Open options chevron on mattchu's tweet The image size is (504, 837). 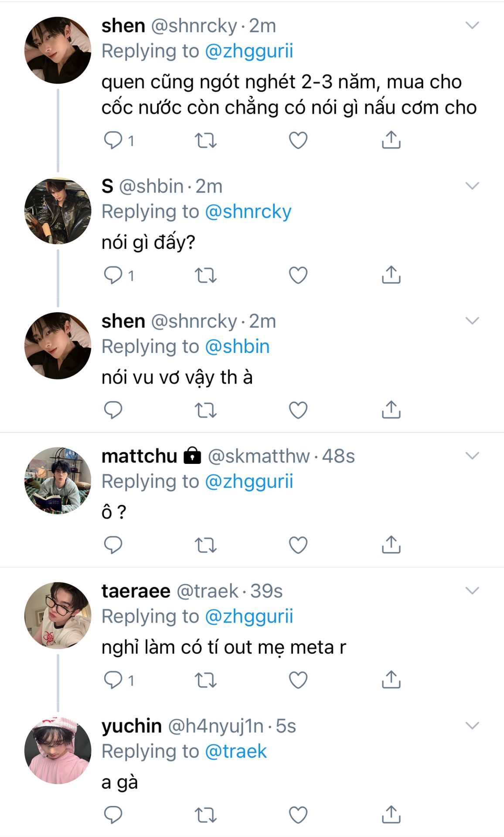[x=472, y=456]
